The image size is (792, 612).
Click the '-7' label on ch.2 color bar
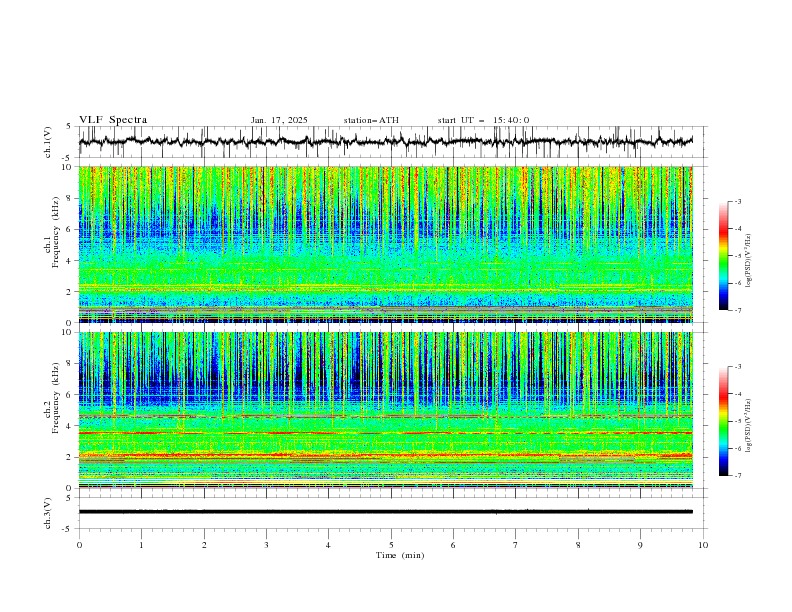pos(737,476)
